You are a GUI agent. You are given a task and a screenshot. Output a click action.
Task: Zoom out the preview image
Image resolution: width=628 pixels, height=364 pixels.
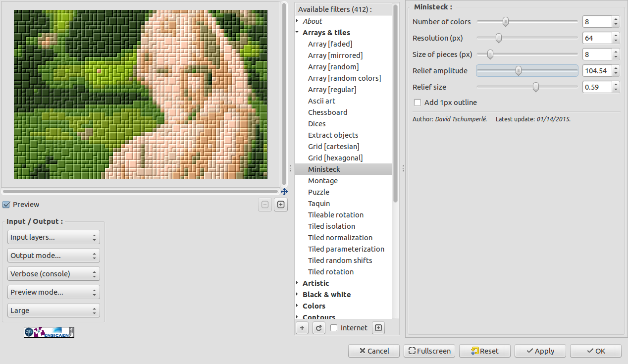265,205
